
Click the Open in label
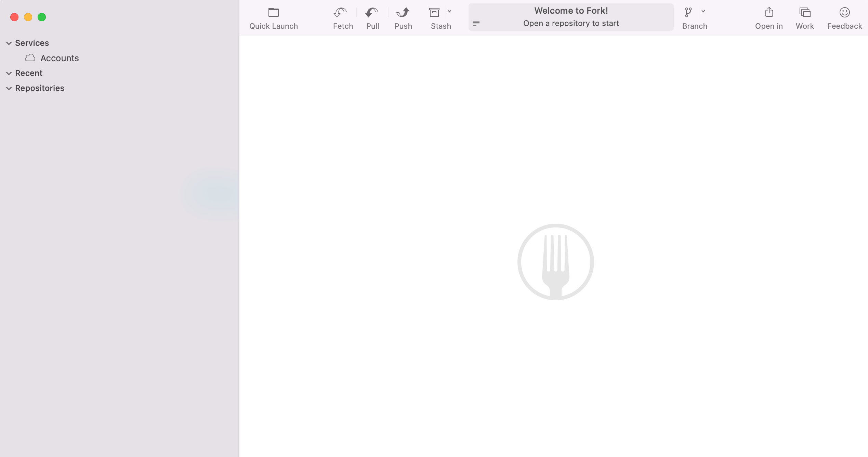click(x=769, y=26)
